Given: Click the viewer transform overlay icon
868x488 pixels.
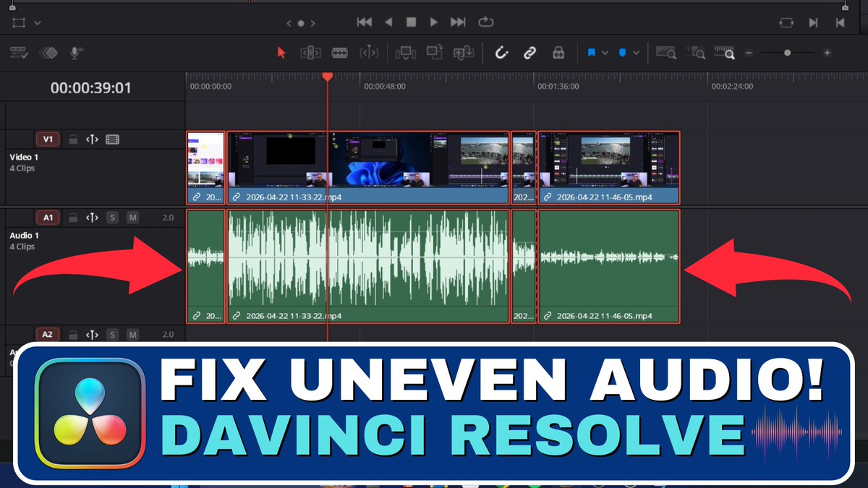Looking at the screenshot, I should tap(19, 22).
